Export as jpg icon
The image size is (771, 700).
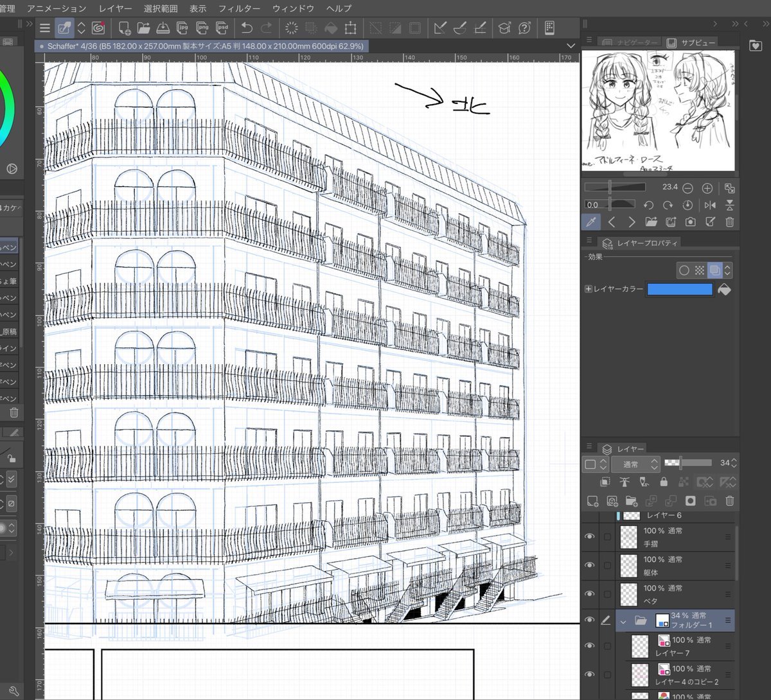coord(183,28)
